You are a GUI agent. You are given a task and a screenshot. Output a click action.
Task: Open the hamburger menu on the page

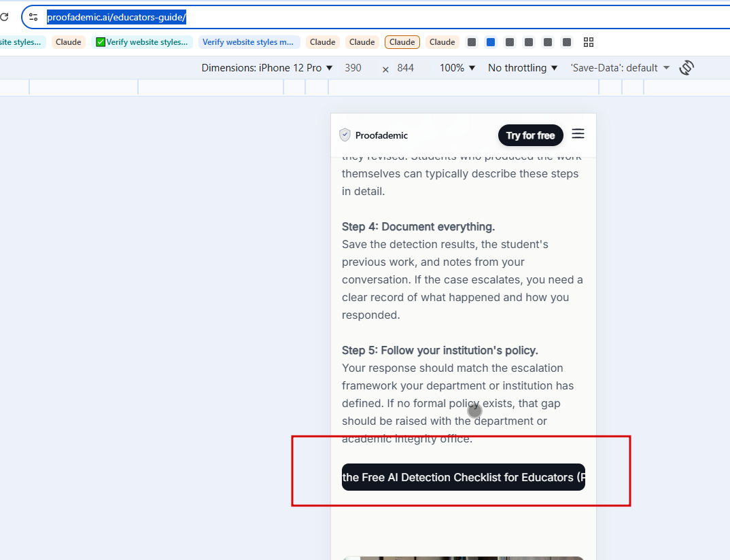pos(578,134)
